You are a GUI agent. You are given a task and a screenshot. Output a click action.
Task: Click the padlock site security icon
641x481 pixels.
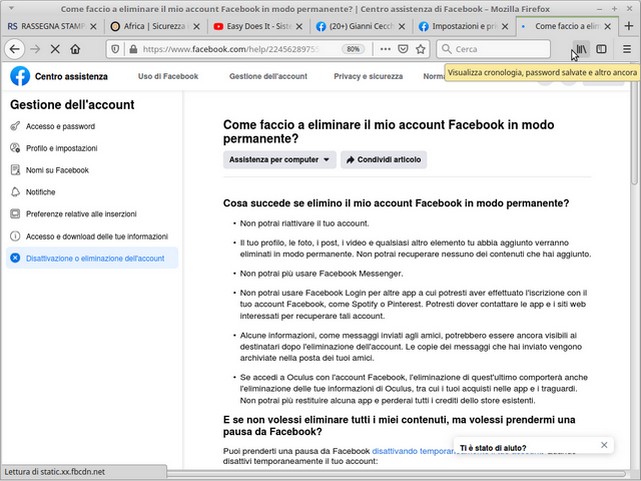tap(133, 49)
